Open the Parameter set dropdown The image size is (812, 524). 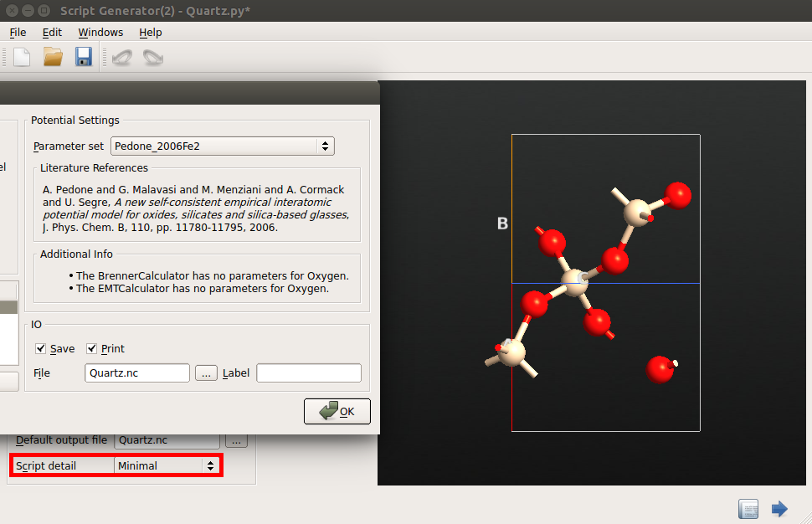(x=223, y=146)
